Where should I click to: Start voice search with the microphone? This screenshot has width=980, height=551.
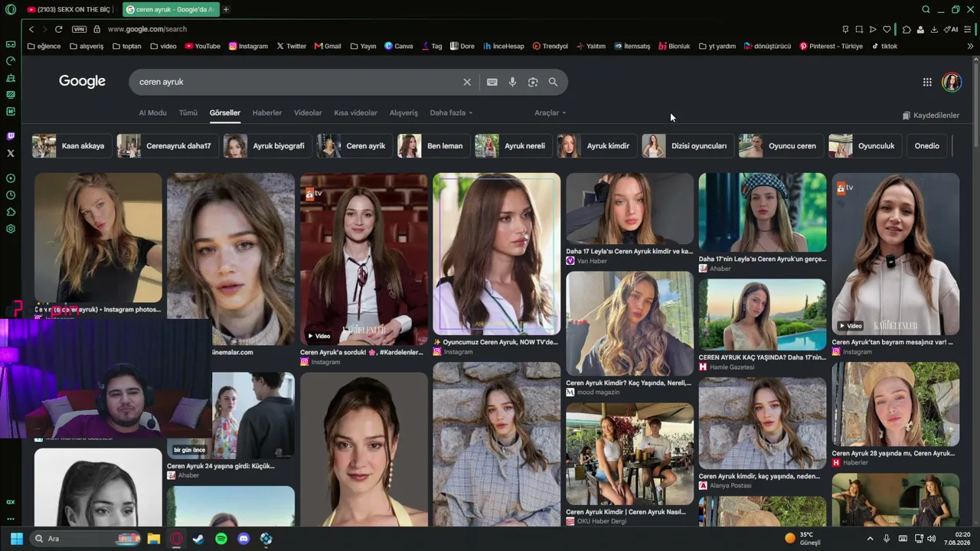click(512, 82)
